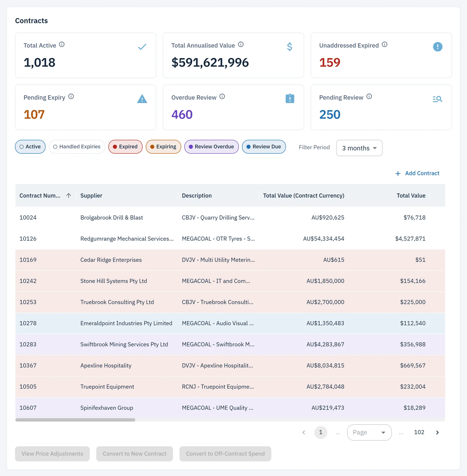Click Add Contract link
467x476 pixels.
tap(417, 173)
